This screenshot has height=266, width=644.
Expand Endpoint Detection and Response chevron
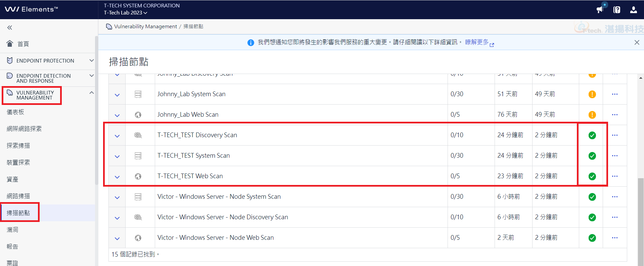(x=91, y=76)
